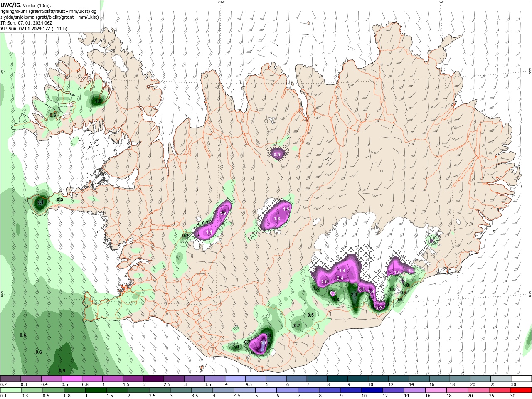The image size is (532, 399).
Task: Pick the snow-scale lavender swatch between 4 and 4.5
Action: click(x=235, y=379)
